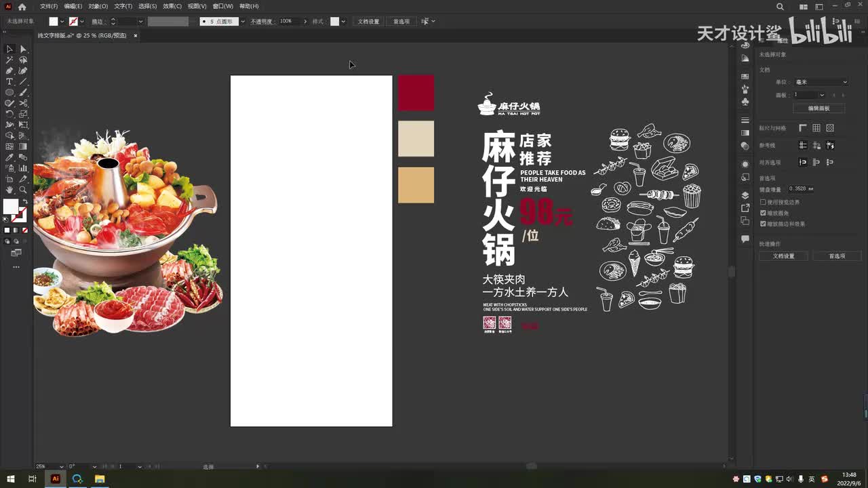Image resolution: width=868 pixels, height=488 pixels.
Task: Choose the Ellipse shape tool
Action: pyautogui.click(x=9, y=92)
